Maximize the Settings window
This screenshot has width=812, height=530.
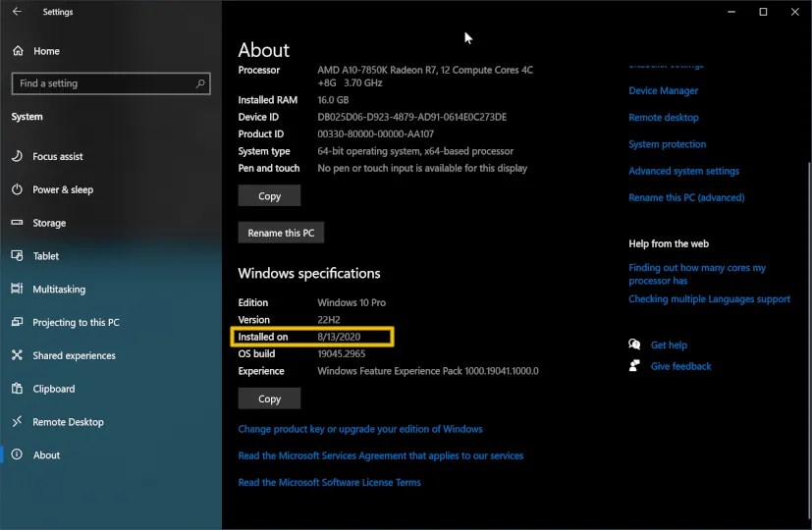(763, 12)
